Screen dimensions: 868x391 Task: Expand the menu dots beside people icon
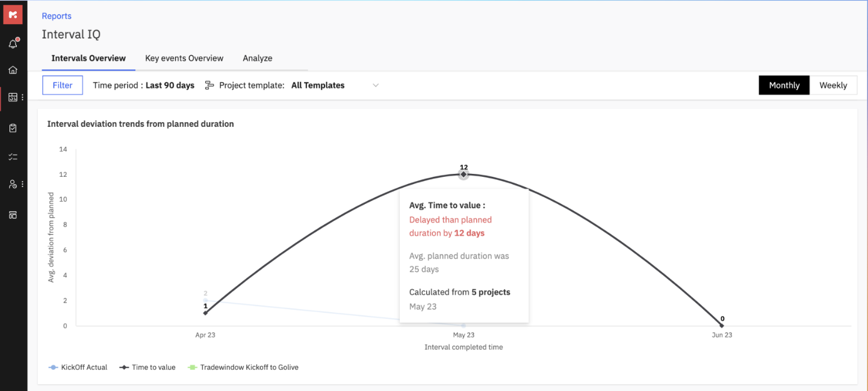click(23, 184)
